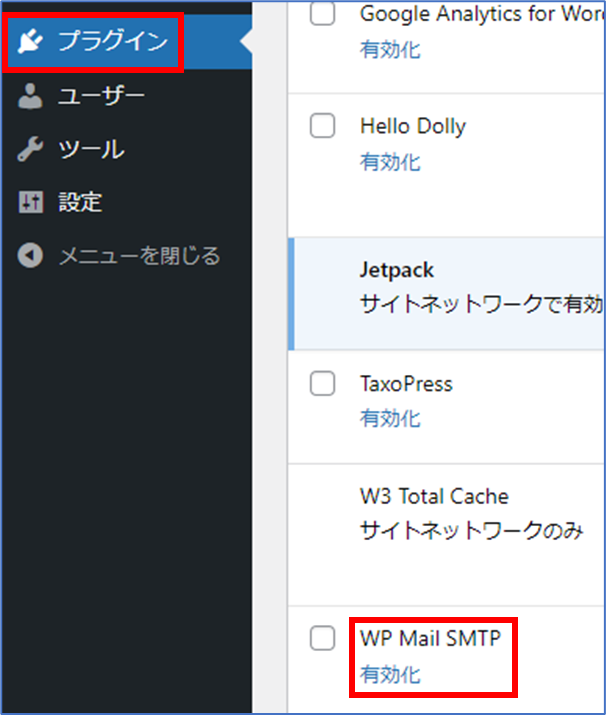Open the 設定 menu
This screenshot has height=715, width=606.
pyautogui.click(x=127, y=202)
